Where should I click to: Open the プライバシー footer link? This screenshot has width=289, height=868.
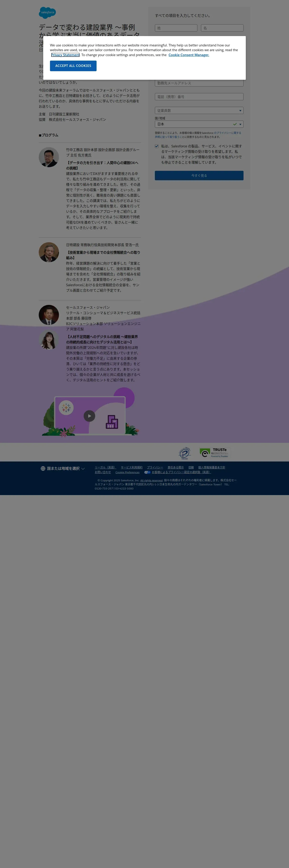click(x=155, y=467)
